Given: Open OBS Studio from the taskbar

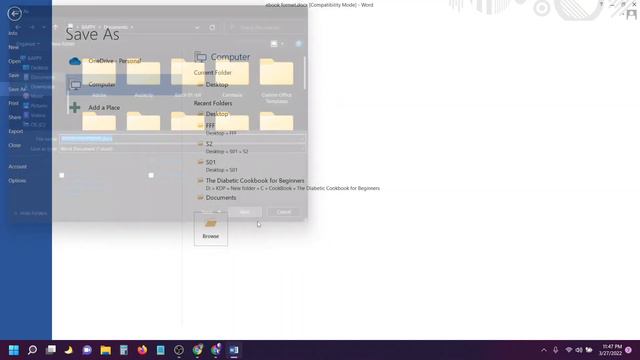Looking at the screenshot, I should point(179,350).
